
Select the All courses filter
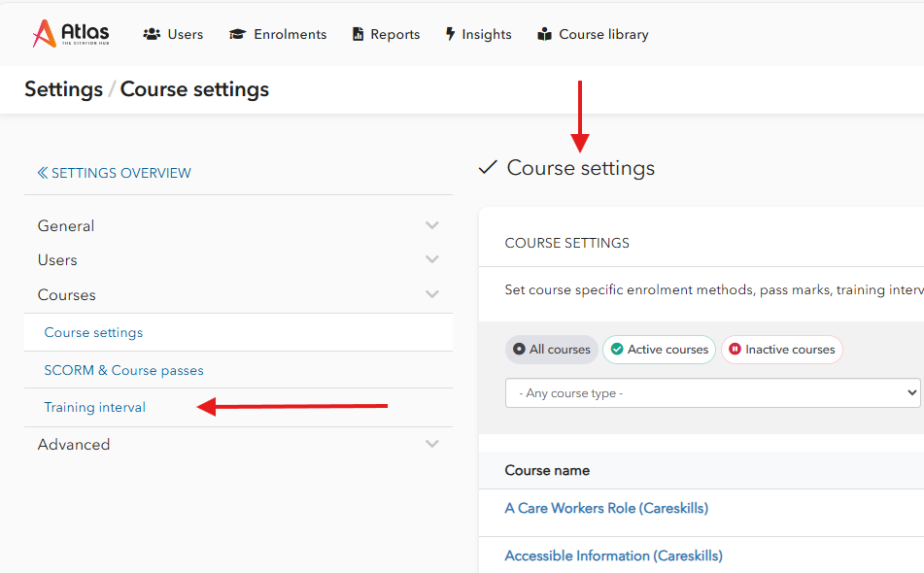pos(552,350)
